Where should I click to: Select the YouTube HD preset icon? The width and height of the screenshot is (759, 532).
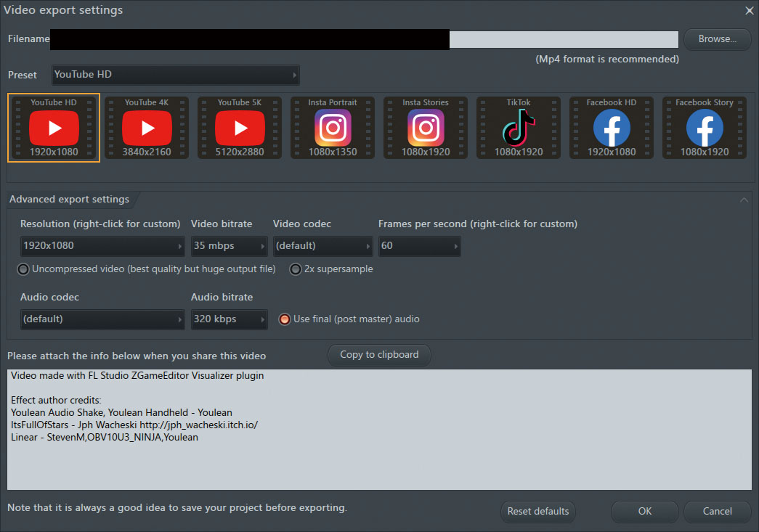[54, 128]
